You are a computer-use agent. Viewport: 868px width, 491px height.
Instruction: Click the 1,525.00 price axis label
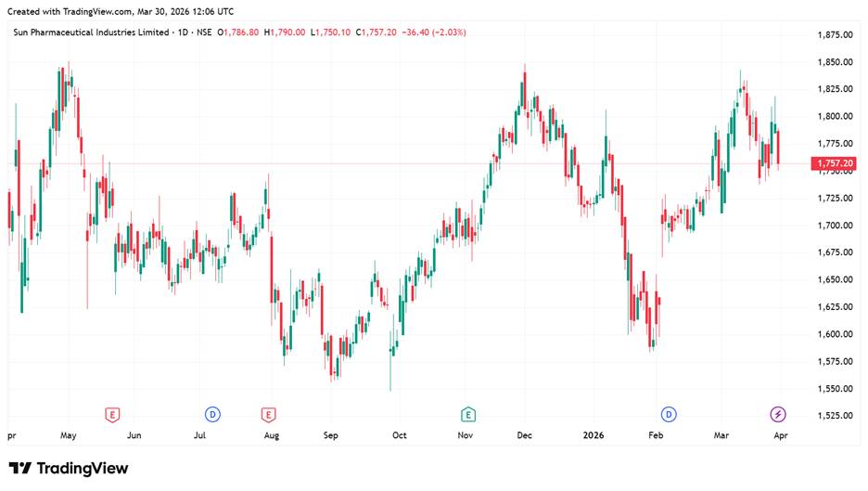click(836, 415)
